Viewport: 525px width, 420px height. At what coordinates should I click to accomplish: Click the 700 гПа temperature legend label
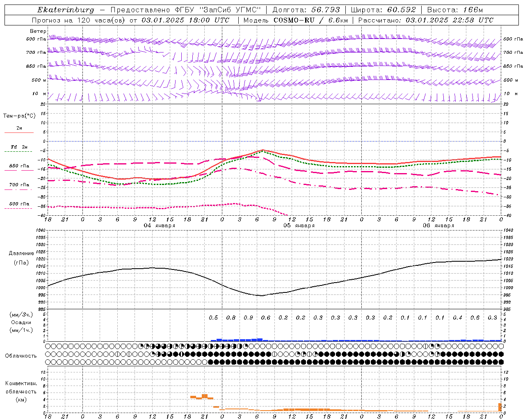pos(19,185)
